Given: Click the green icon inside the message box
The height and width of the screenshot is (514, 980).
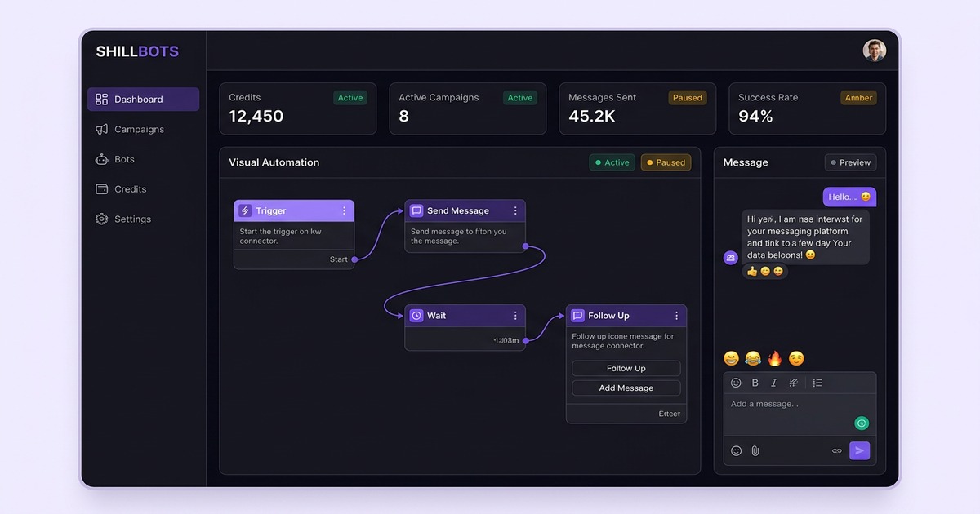Looking at the screenshot, I should (x=862, y=423).
